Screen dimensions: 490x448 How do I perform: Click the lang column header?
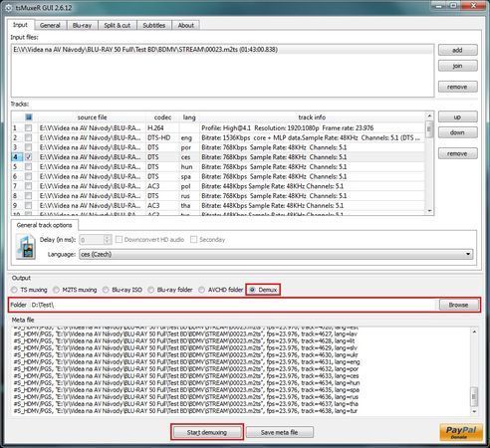pos(189,117)
